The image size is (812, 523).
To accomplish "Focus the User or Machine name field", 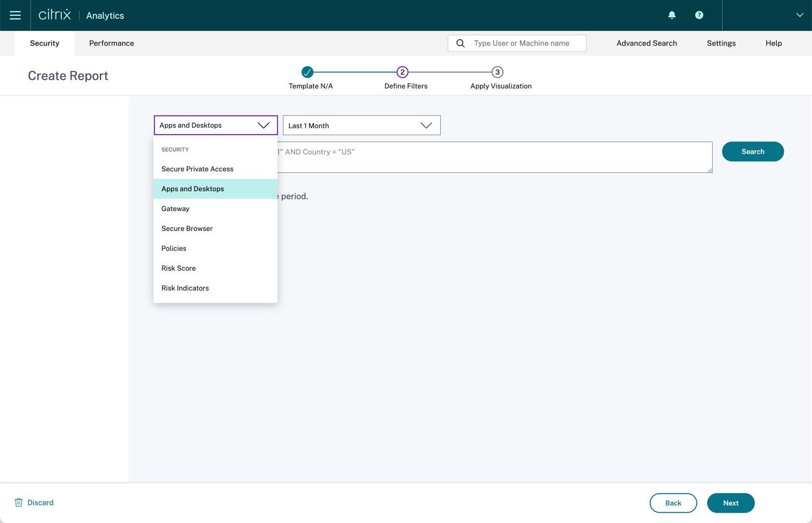I will coord(526,43).
